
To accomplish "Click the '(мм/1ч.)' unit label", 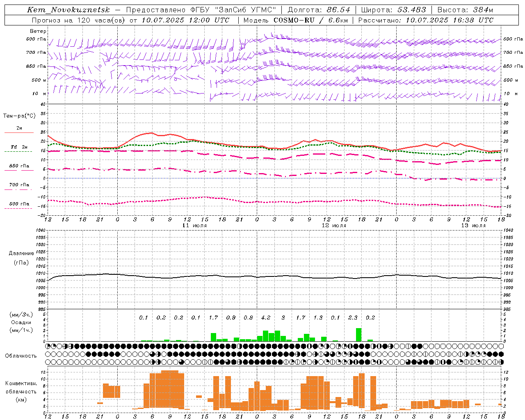I will pyautogui.click(x=21, y=330).
